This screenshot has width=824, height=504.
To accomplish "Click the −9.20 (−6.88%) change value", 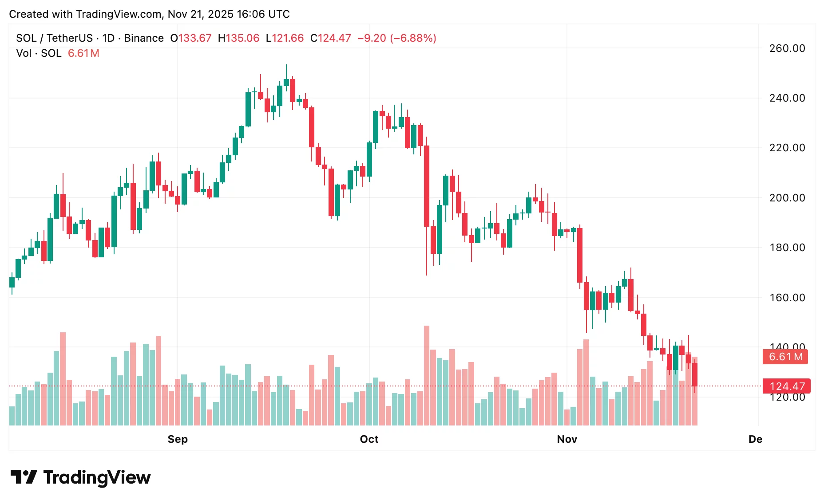I will [397, 38].
